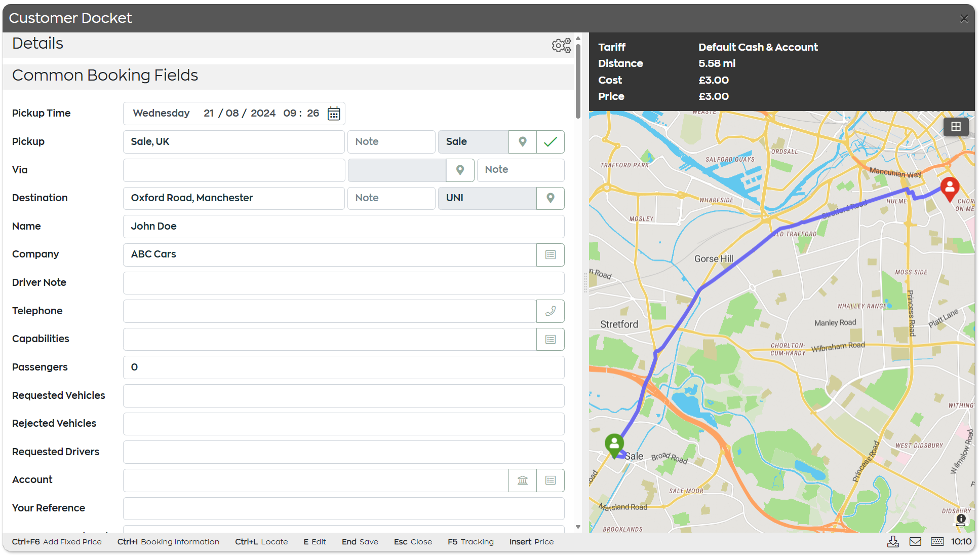Image resolution: width=980 pixels, height=555 pixels.
Task: Click the Destination field with Oxford Road
Action: [x=234, y=198]
